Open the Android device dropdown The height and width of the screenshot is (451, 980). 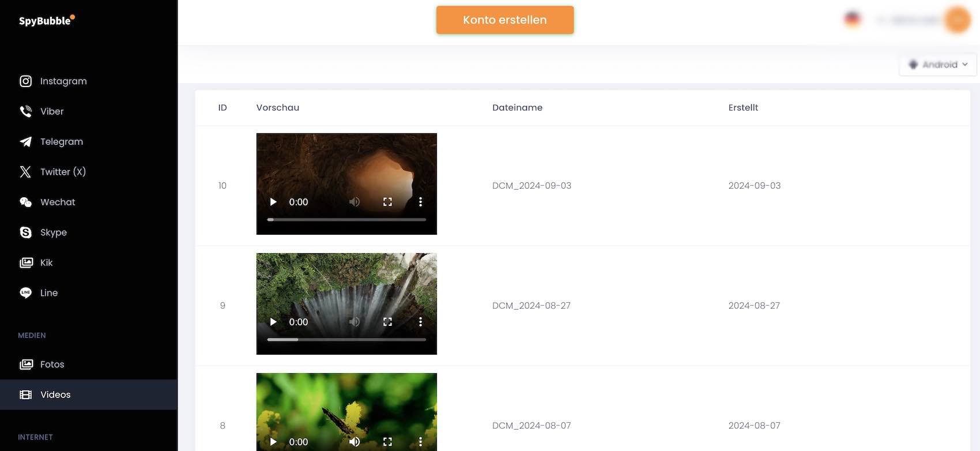(x=938, y=65)
